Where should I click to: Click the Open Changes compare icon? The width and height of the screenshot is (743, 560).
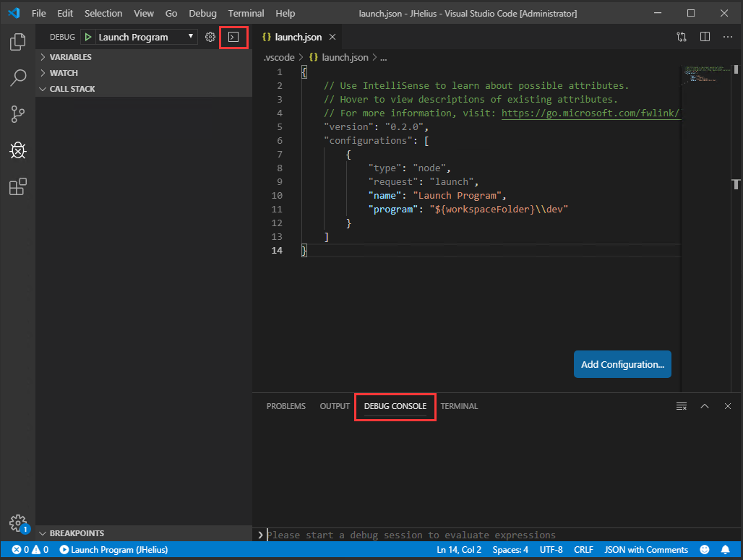point(682,37)
